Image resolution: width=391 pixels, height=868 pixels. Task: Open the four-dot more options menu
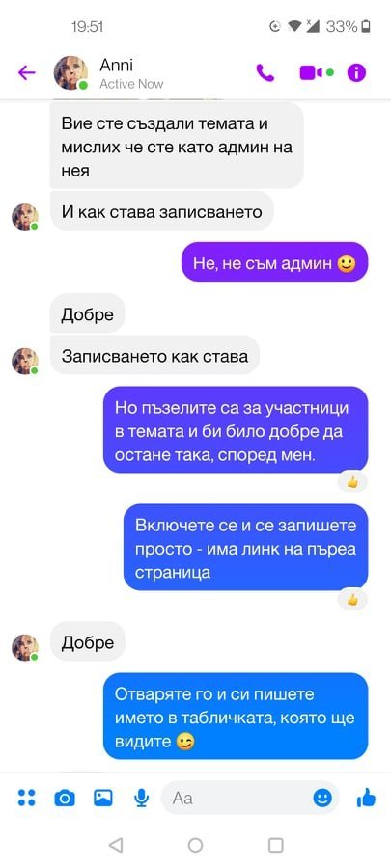tap(26, 798)
